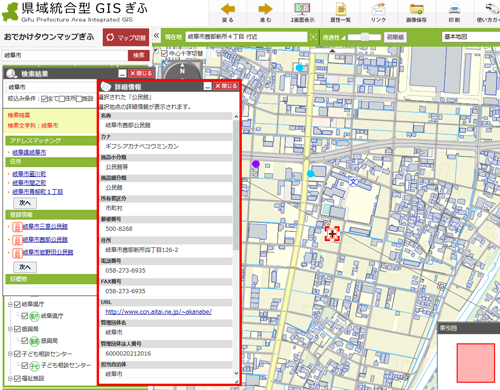Check the 住所 filter checkbox
This screenshot has width=500, height=390.
click(62, 99)
